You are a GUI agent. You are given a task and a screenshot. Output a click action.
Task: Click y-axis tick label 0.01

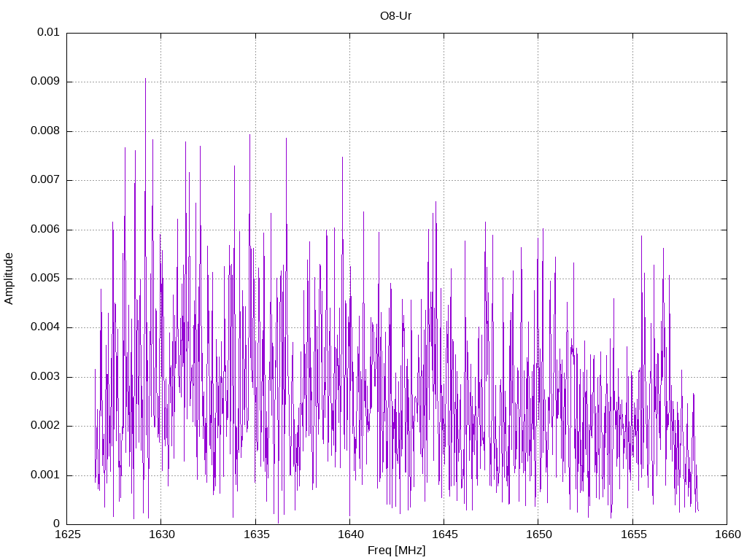[48, 32]
